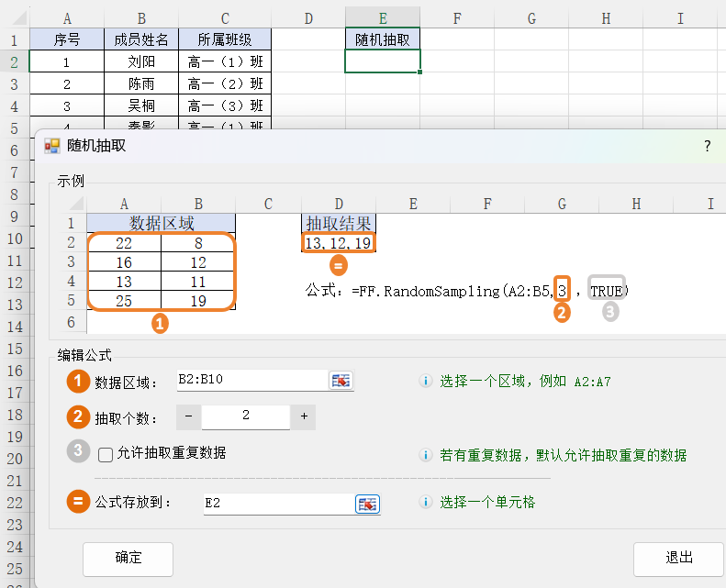Decrease the sample count with minus button
This screenshot has width=726, height=588.
tap(187, 416)
